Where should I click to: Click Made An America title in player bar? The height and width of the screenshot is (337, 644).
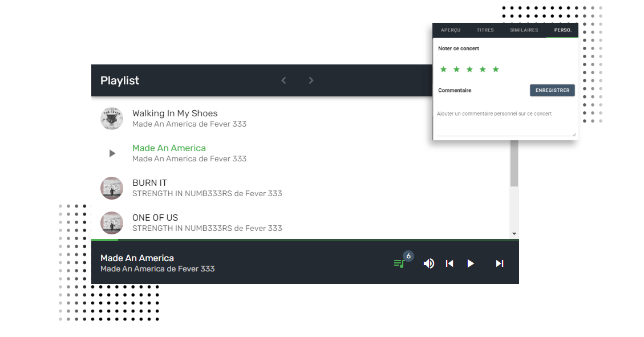pyautogui.click(x=137, y=258)
